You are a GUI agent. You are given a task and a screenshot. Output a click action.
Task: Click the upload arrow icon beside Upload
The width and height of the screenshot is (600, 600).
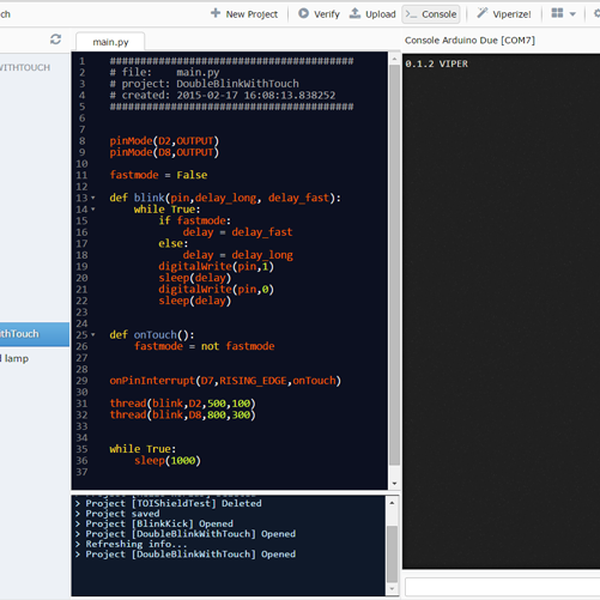pyautogui.click(x=355, y=13)
